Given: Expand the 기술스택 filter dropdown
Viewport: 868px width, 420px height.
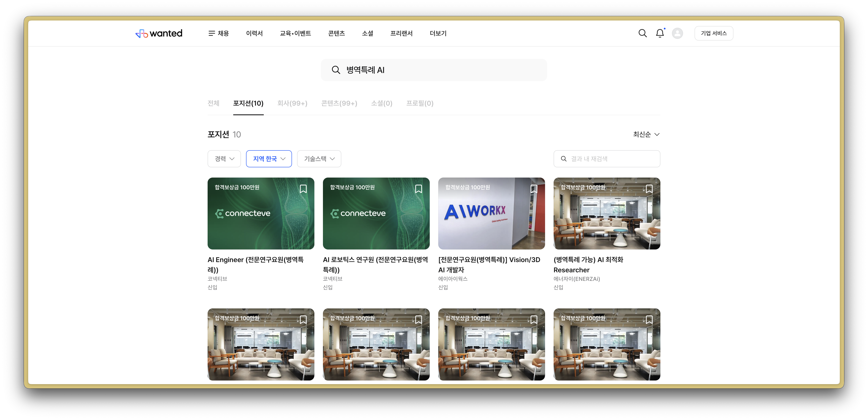Looking at the screenshot, I should click(x=319, y=159).
